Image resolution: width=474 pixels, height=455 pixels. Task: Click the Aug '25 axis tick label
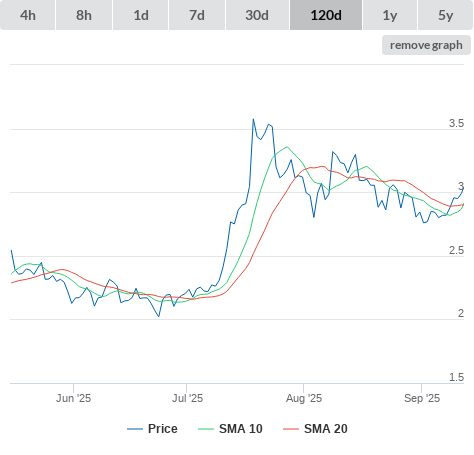pos(304,398)
